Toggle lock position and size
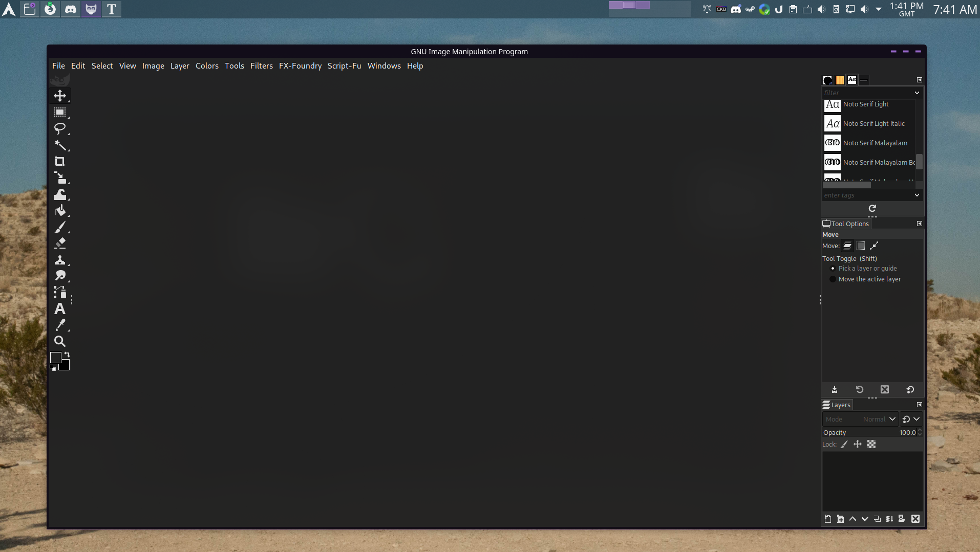980x552 pixels. coord(858,445)
